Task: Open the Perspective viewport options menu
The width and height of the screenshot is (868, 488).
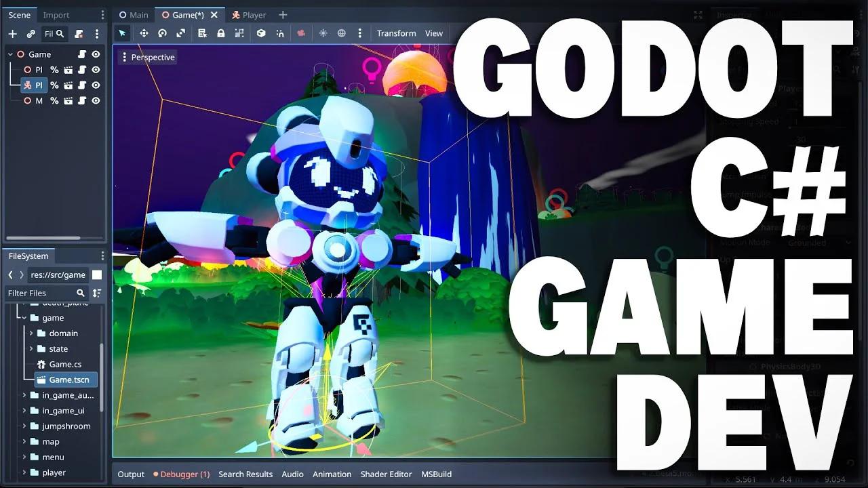Action: click(x=147, y=58)
